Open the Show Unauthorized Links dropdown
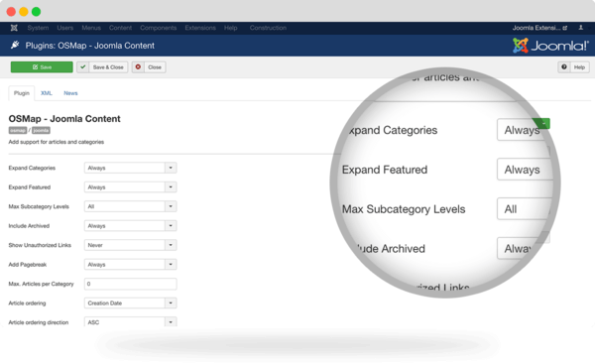595x364 pixels. 130,245
